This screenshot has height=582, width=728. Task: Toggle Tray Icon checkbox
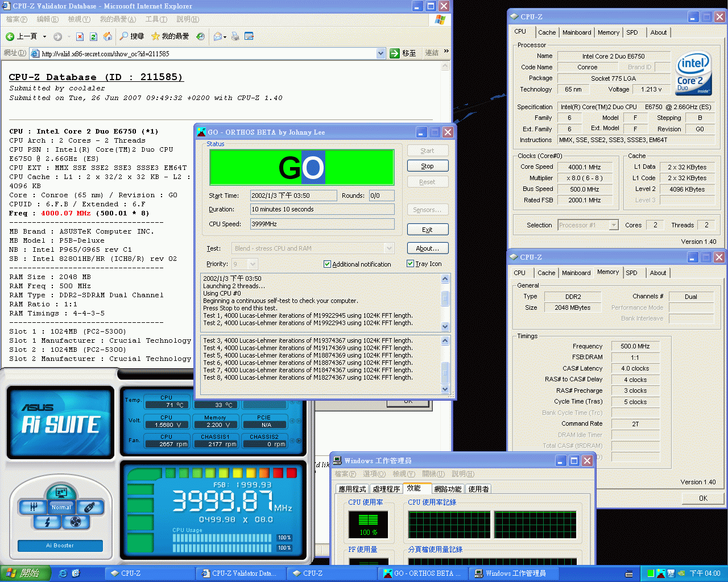[x=410, y=263]
